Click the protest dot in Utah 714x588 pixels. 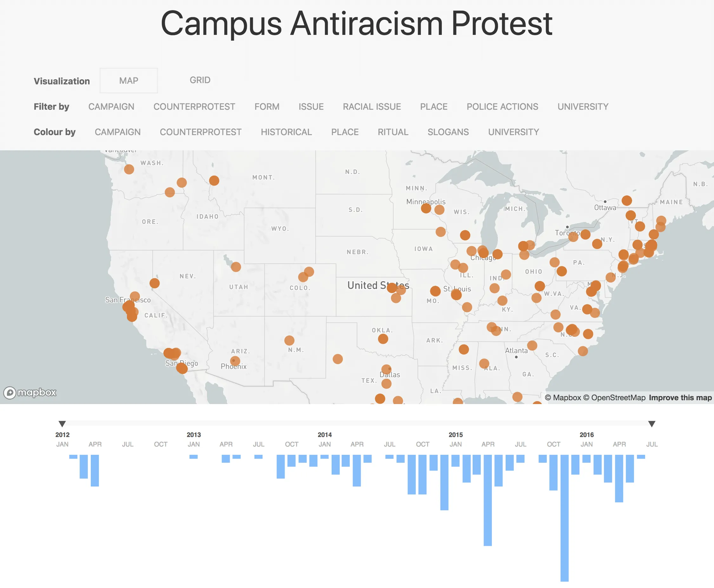[x=236, y=267]
